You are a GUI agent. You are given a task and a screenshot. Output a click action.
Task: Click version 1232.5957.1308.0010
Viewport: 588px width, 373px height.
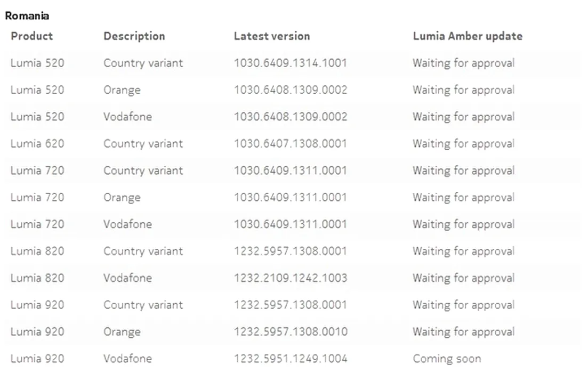point(291,332)
